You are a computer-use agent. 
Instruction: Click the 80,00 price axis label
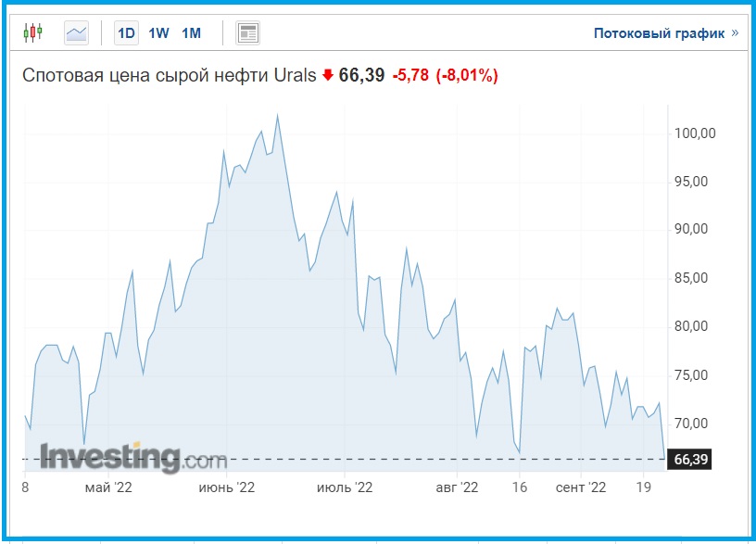coord(691,326)
